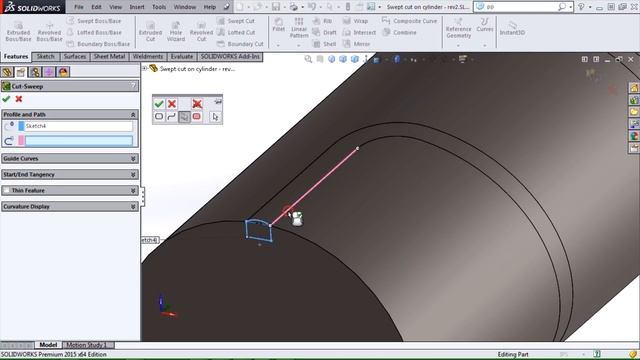Open the PropertyManager tab
640x360 pixels.
[21, 72]
